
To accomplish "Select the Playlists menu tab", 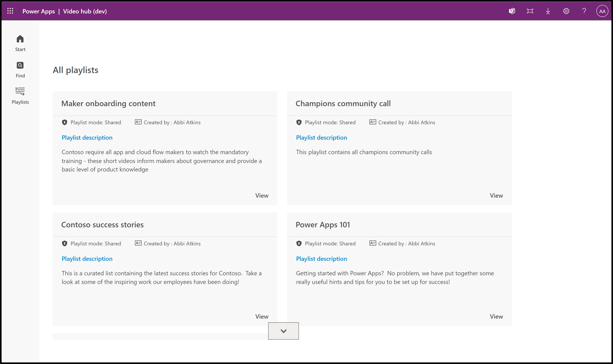I will 20,95.
